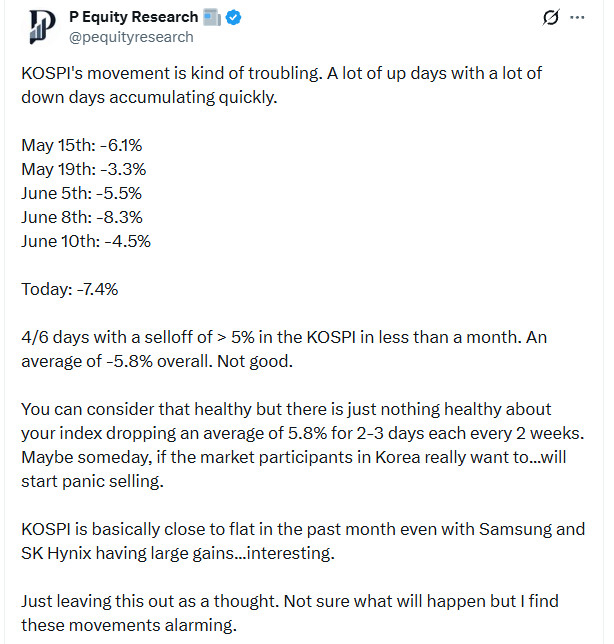Open the three-dots more options menu
Image resolution: width=614 pixels, height=644 pixels.
[577, 17]
